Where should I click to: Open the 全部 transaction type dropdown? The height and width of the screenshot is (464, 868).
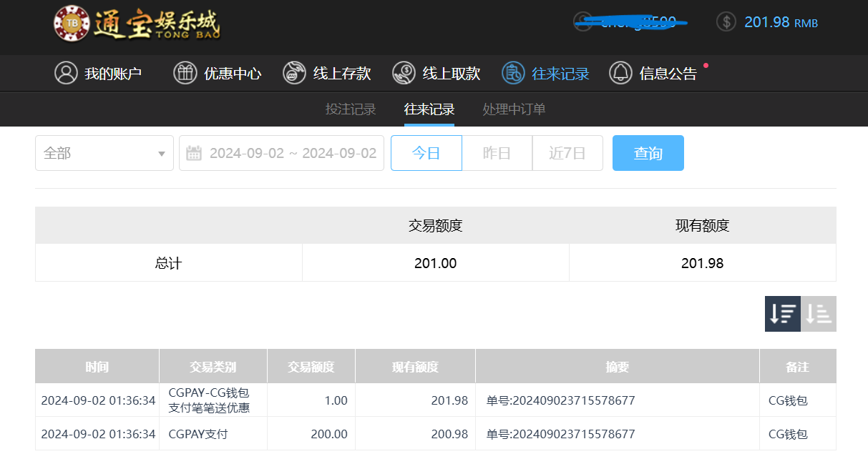pos(104,152)
